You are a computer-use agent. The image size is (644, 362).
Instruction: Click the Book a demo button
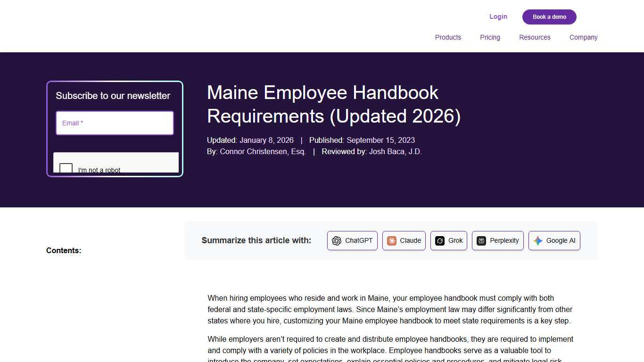pyautogui.click(x=549, y=16)
